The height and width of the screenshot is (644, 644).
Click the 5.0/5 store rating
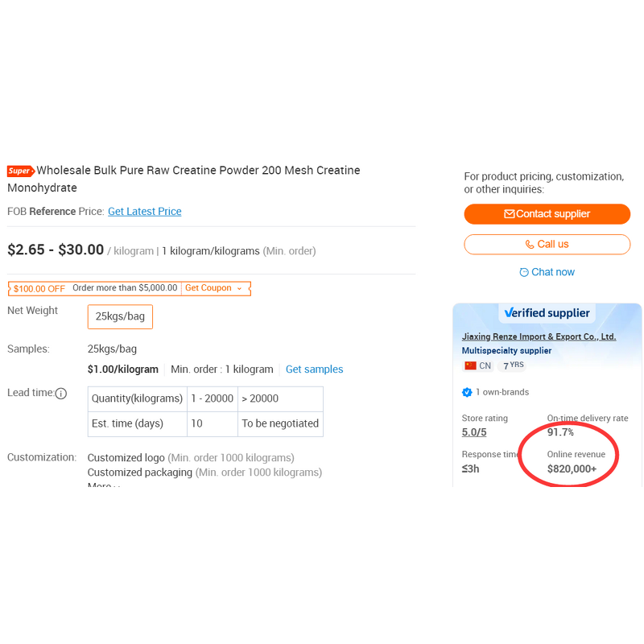click(474, 432)
